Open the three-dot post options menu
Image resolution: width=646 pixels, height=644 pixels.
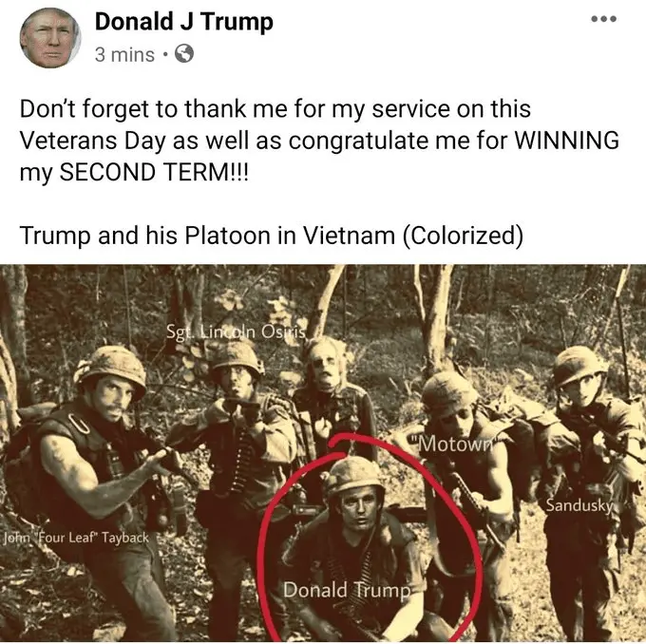[x=603, y=19]
